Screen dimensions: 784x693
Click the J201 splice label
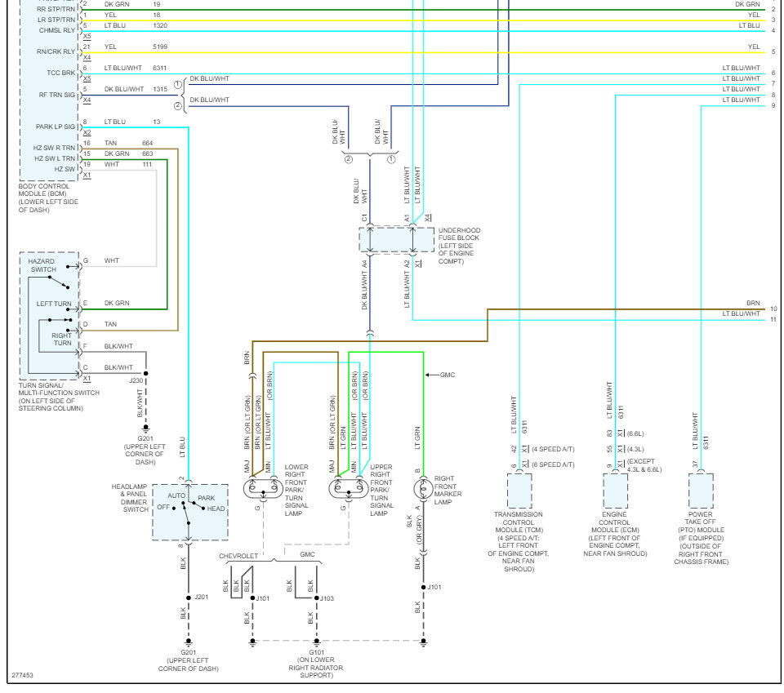[202, 597]
